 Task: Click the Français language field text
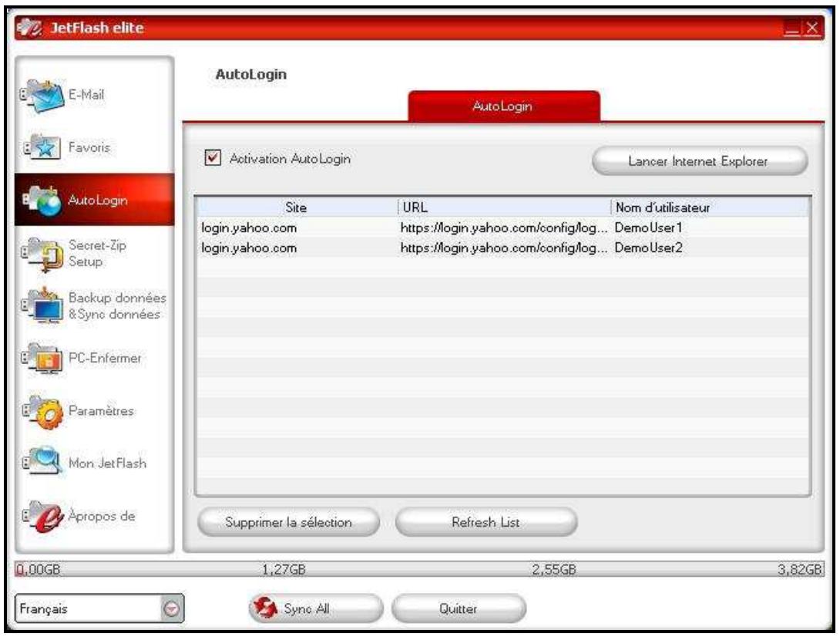click(43, 609)
